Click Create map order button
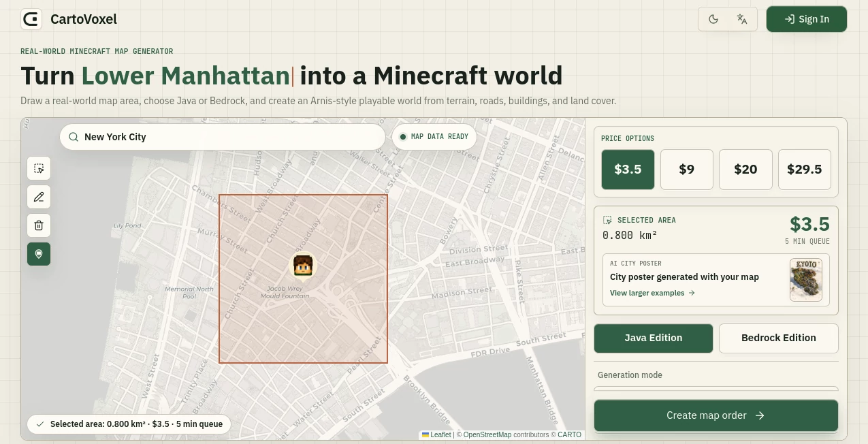The width and height of the screenshot is (868, 444). (x=716, y=415)
